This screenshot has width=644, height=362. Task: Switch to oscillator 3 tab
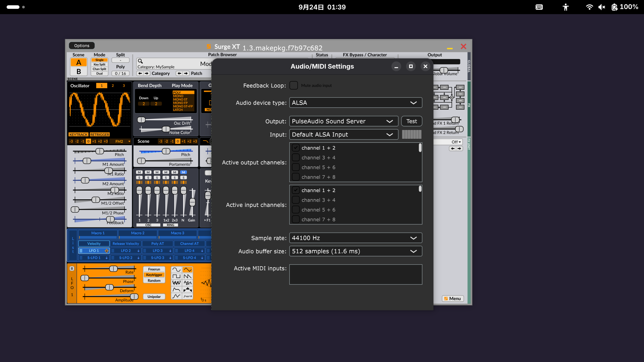point(124,85)
